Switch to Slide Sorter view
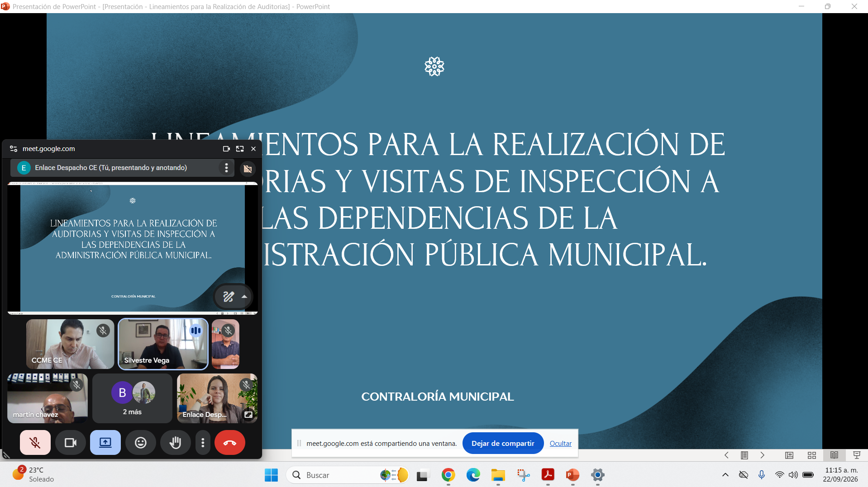868x487 pixels. coord(812,455)
